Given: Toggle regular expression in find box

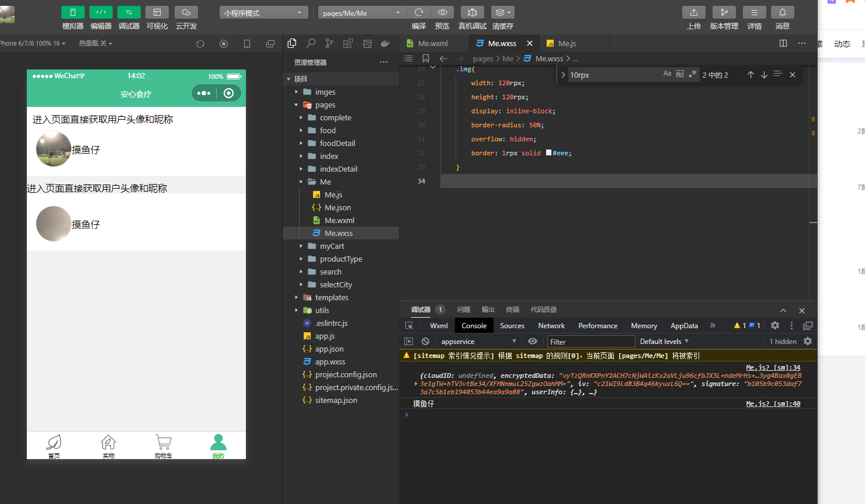Looking at the screenshot, I should (692, 74).
